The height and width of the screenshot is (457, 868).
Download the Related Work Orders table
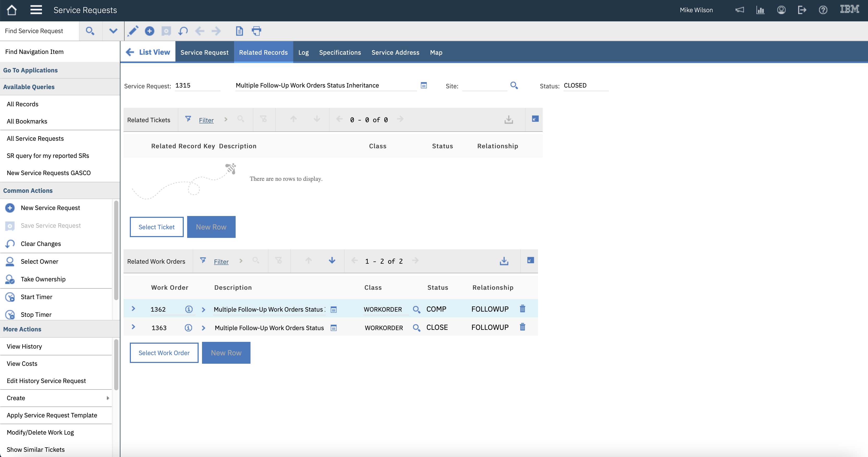coord(504,261)
